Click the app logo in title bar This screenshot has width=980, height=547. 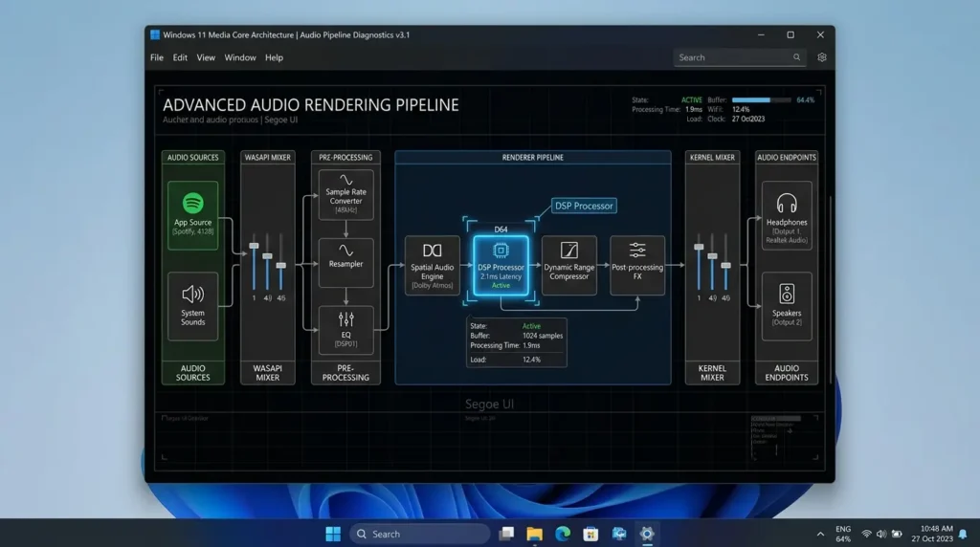pyautogui.click(x=154, y=35)
